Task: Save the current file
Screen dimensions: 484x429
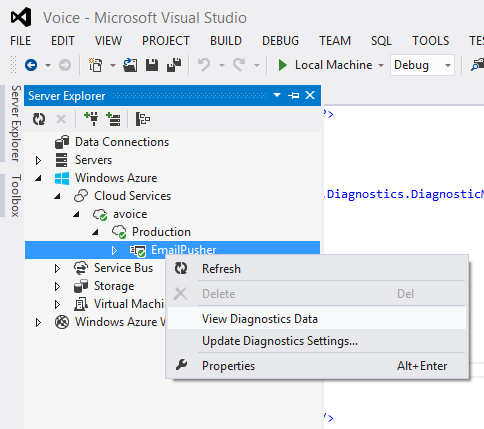Action: (x=152, y=65)
